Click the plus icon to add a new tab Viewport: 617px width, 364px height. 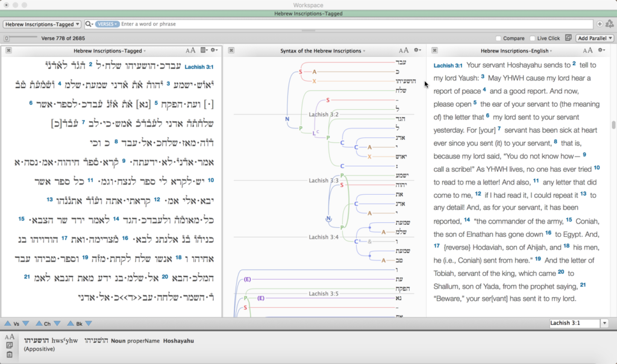pos(599,24)
